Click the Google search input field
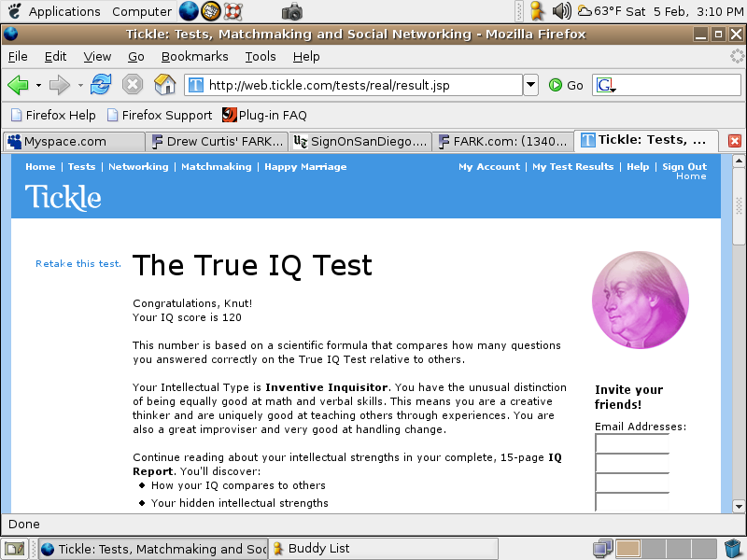 click(666, 85)
